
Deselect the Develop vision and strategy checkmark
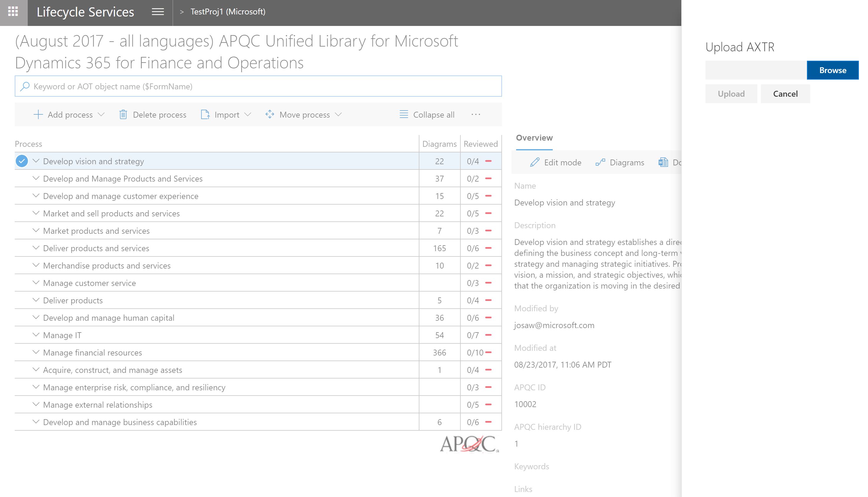(22, 161)
